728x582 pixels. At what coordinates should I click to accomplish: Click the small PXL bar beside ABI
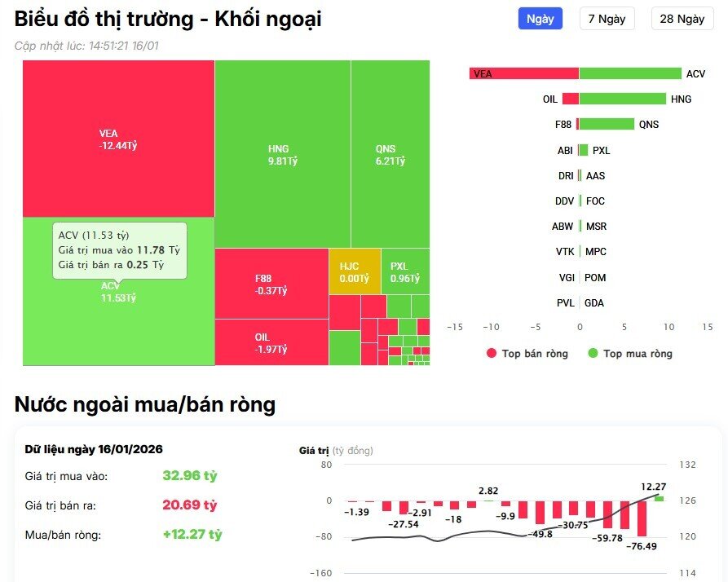tap(585, 150)
